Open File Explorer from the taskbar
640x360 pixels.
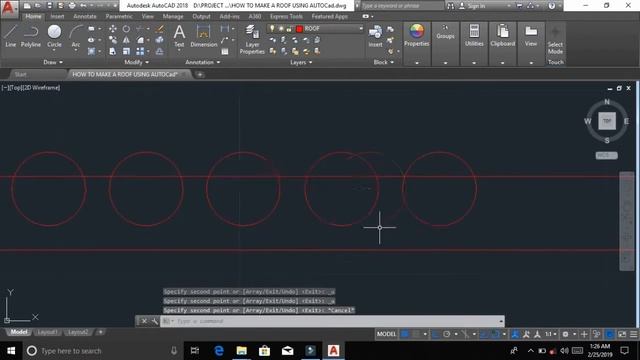click(242, 351)
